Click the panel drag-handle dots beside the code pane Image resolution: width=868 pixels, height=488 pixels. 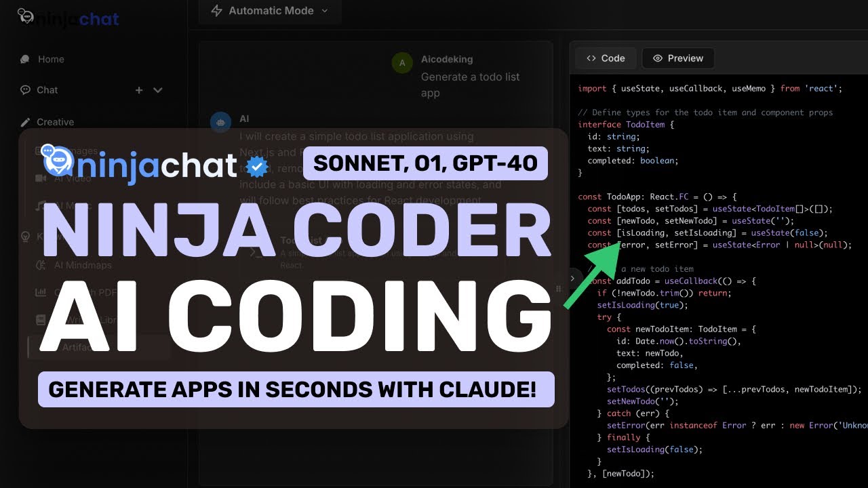pyautogui.click(x=559, y=289)
